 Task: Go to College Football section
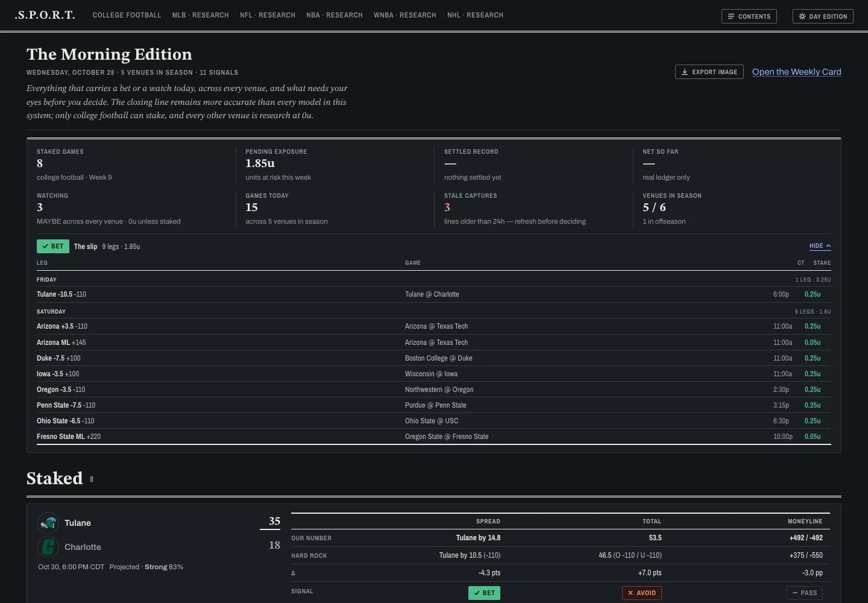point(127,15)
